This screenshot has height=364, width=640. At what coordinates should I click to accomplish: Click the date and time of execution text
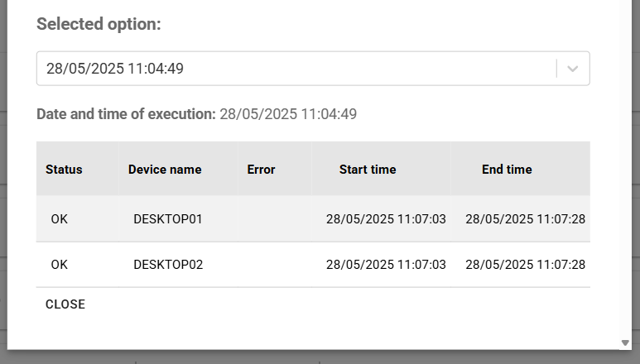(196, 114)
